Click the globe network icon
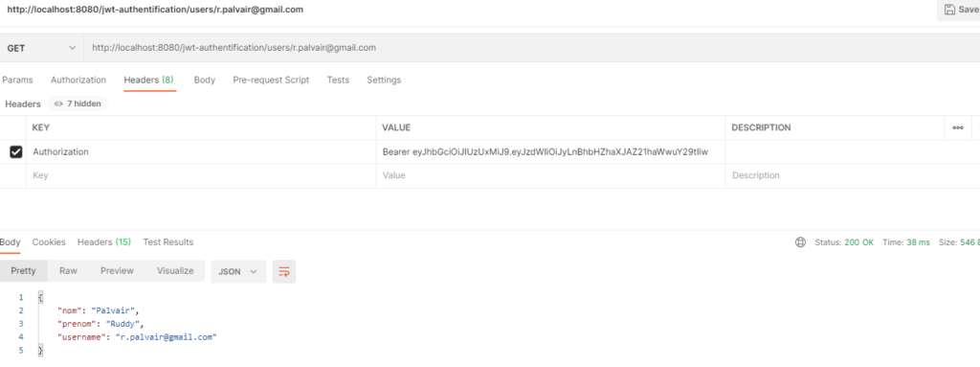 [800, 242]
